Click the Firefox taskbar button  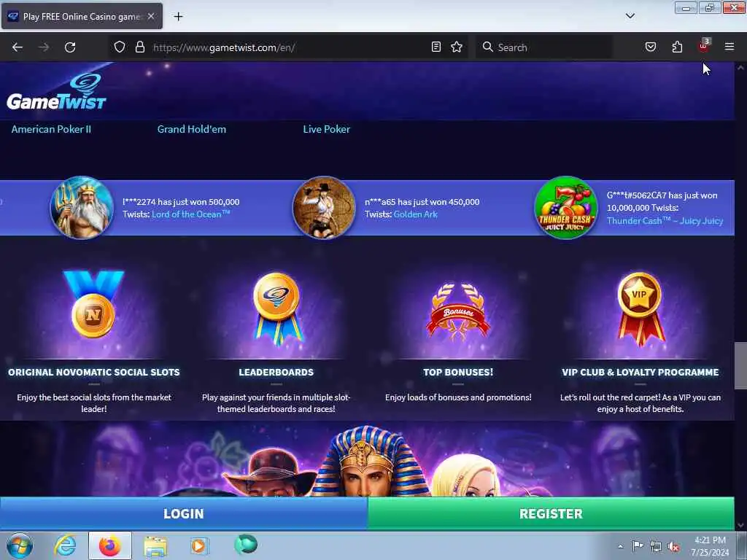point(110,545)
